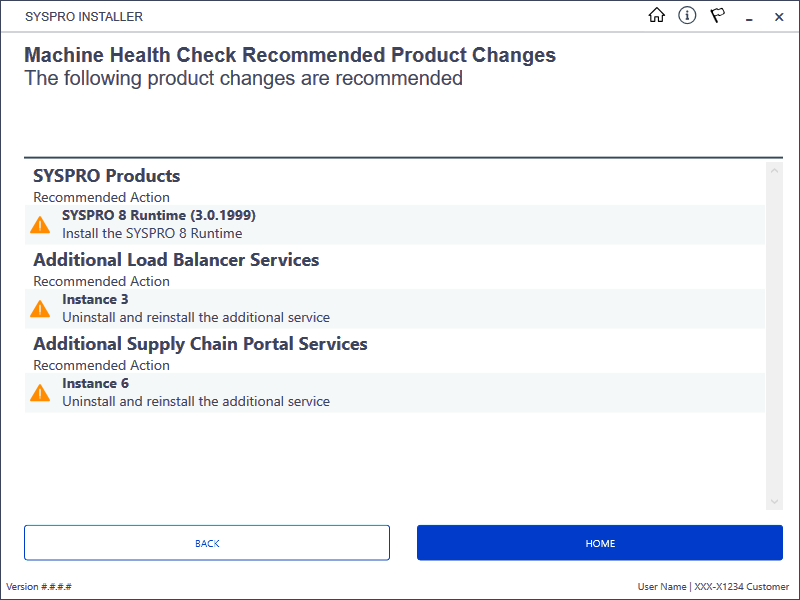Image resolution: width=800 pixels, height=600 pixels.
Task: Click the BACK button
Action: point(207,543)
